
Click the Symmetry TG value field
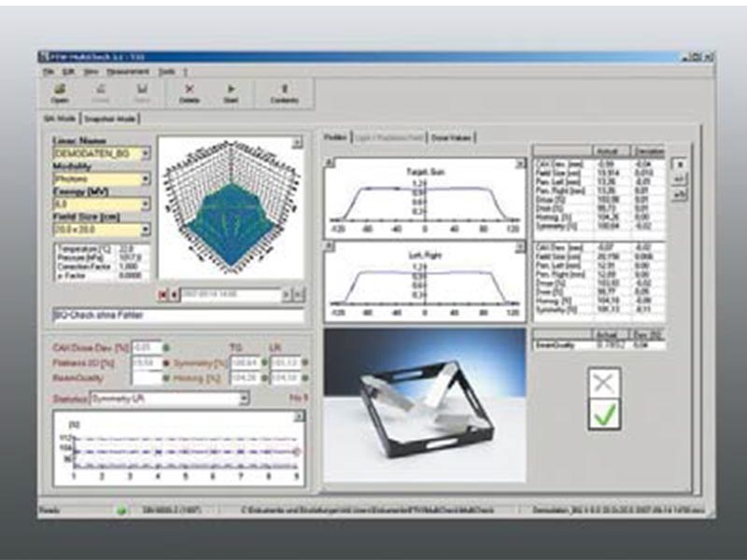click(246, 363)
